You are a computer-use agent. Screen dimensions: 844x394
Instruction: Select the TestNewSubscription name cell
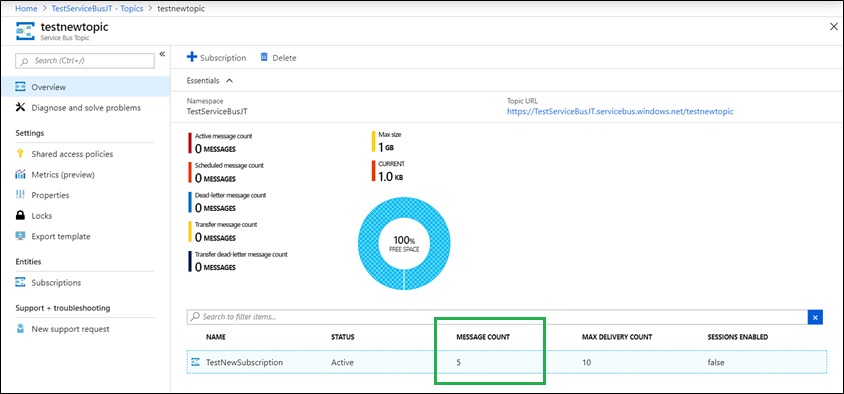tap(244, 362)
